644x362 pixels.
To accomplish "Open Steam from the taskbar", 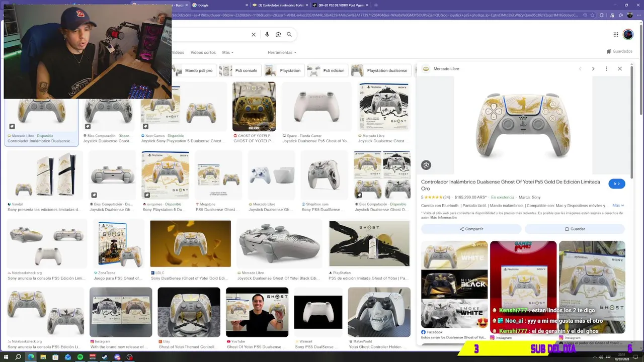I will 105,357.
